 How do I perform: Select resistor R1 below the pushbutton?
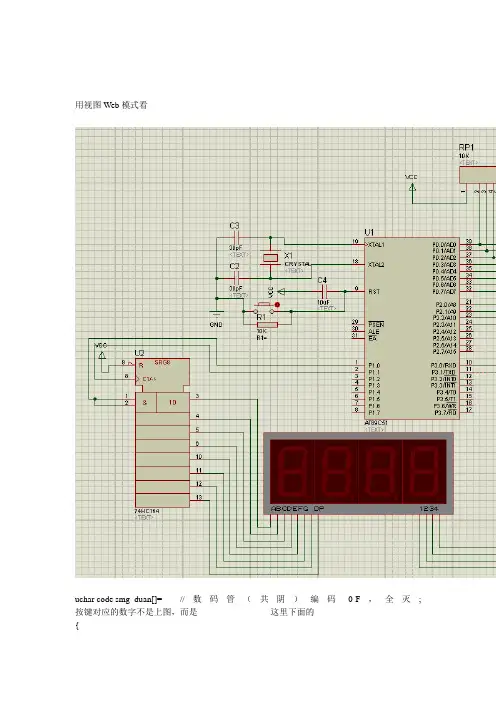(x=267, y=325)
